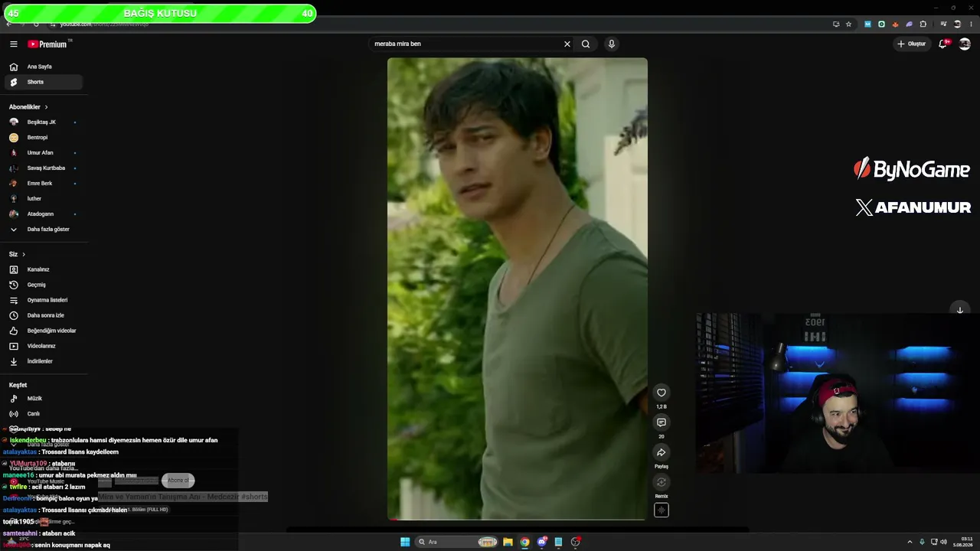Expand Daha fazla göster under subscriptions
This screenshot has height=551, width=980.
[44, 230]
